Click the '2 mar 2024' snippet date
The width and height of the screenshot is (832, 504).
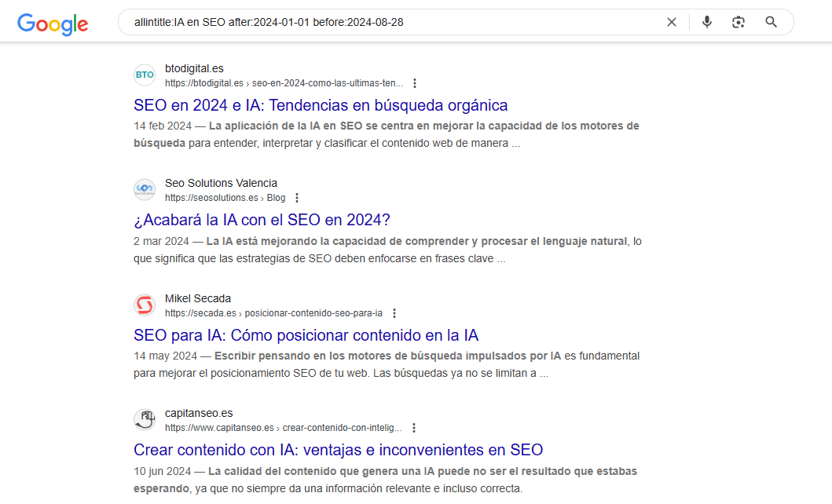tap(161, 242)
